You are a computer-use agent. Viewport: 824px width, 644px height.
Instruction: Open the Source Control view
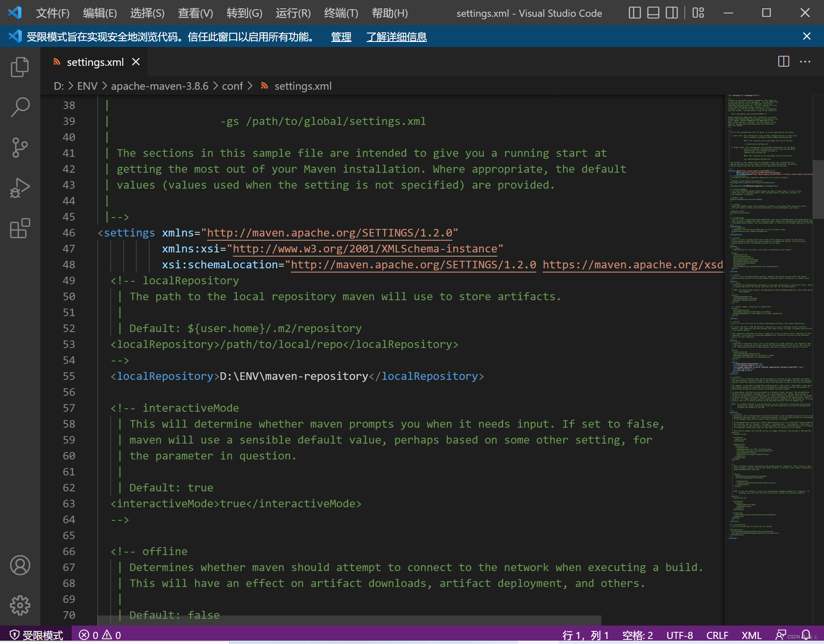point(20,148)
